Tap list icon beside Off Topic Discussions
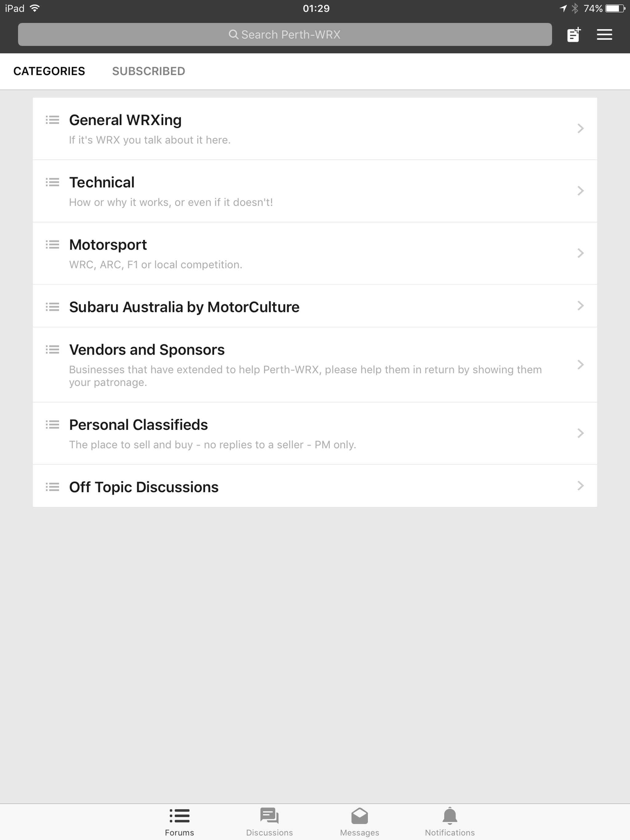 click(x=52, y=487)
